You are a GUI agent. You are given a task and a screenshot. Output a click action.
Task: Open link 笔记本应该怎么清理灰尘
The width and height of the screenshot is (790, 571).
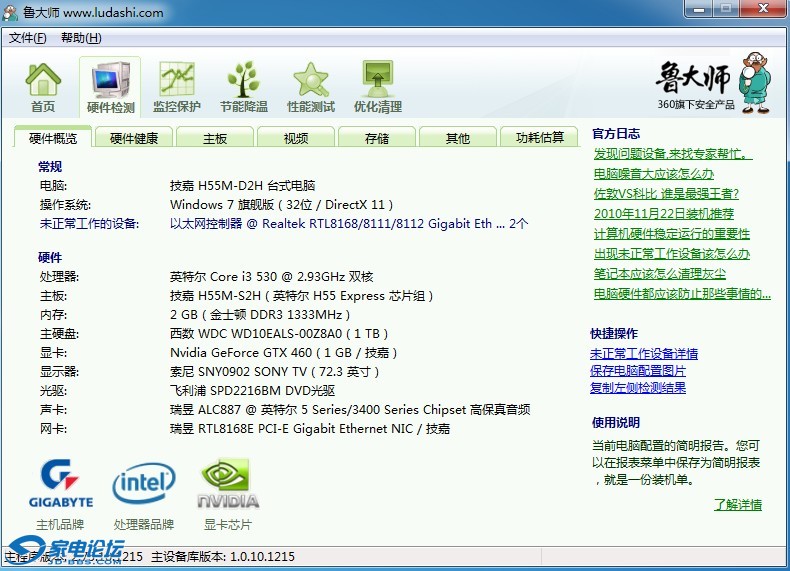pos(660,274)
